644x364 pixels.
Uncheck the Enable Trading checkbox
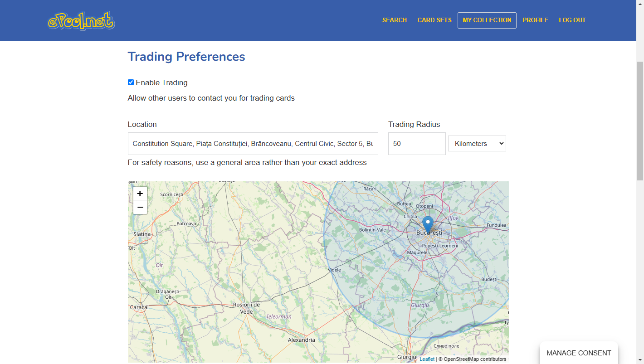[x=131, y=83]
